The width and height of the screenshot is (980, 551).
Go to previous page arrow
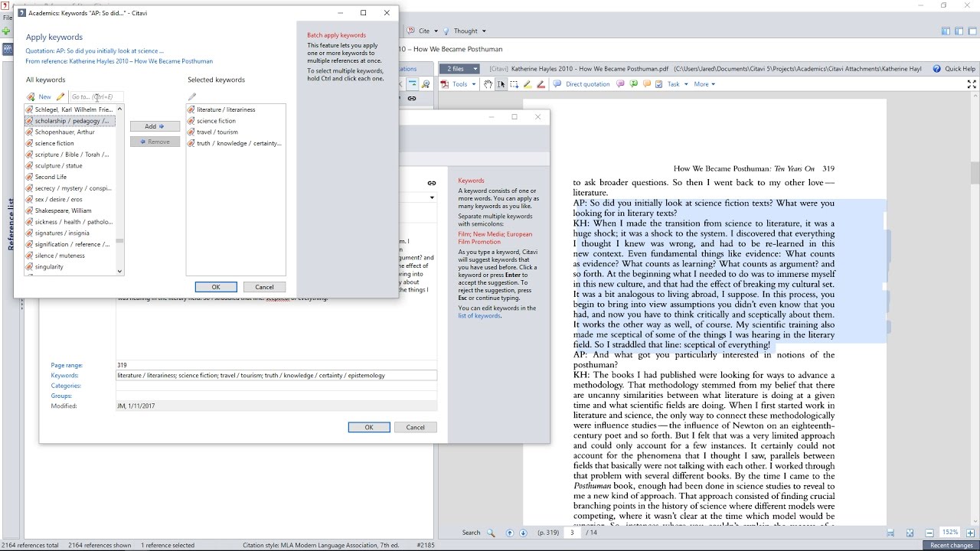(x=511, y=533)
